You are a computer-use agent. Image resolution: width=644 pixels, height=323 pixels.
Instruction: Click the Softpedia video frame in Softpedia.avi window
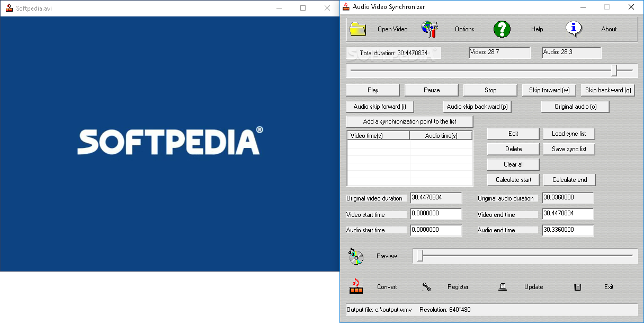click(169, 144)
